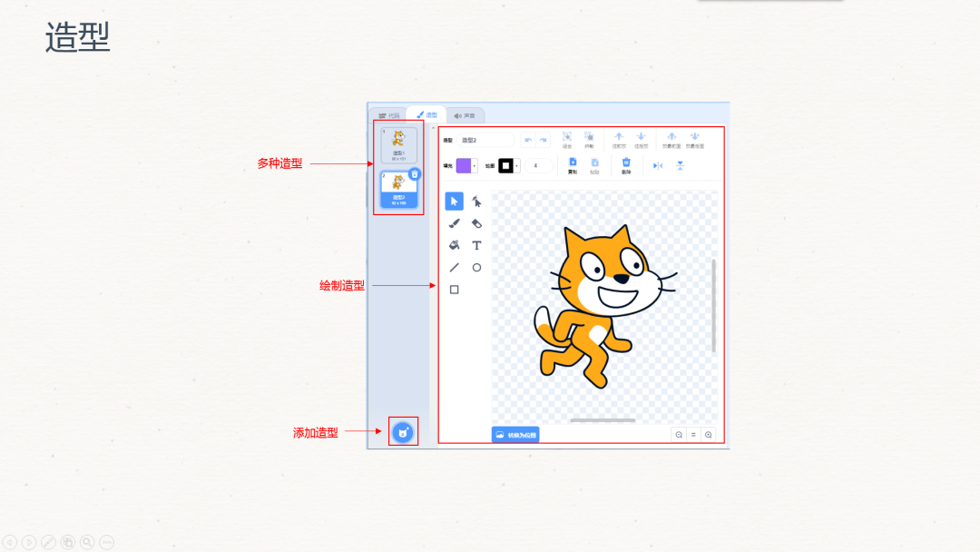980x552 pixels.
Task: Open the see all slides button
Action: (67, 542)
